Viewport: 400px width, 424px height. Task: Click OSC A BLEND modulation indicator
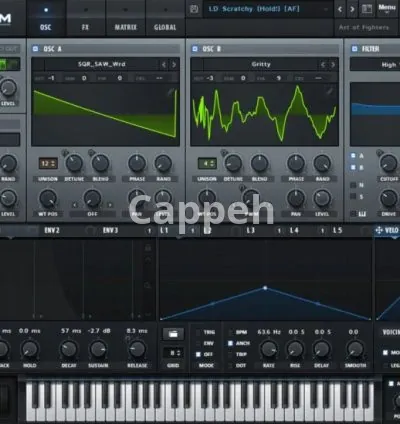pos(91,153)
